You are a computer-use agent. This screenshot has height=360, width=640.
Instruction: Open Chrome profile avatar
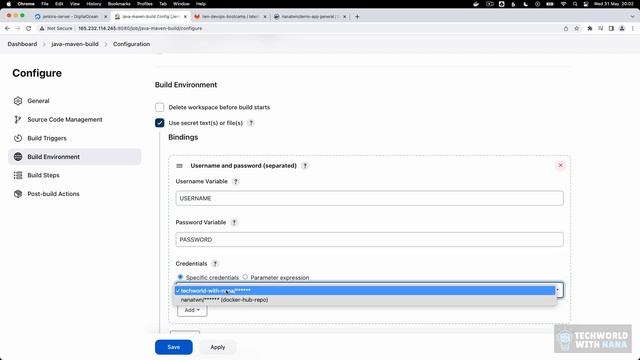(x=622, y=28)
